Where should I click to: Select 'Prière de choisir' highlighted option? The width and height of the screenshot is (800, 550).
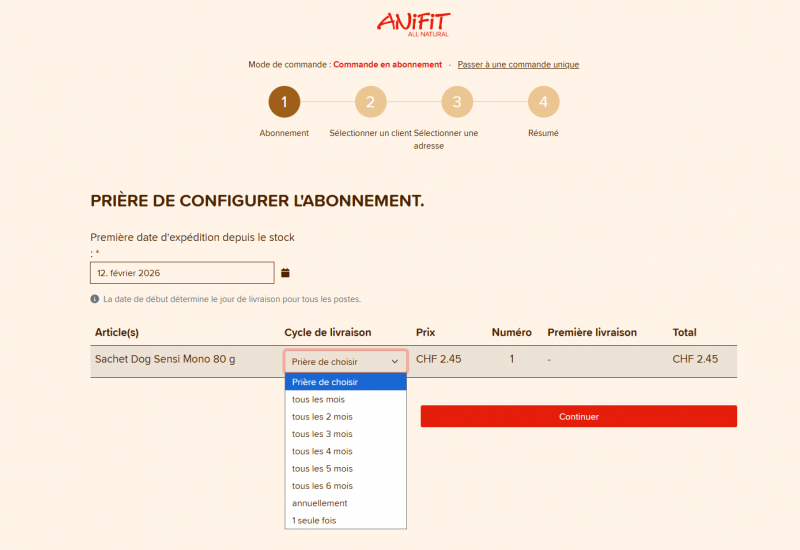click(345, 382)
